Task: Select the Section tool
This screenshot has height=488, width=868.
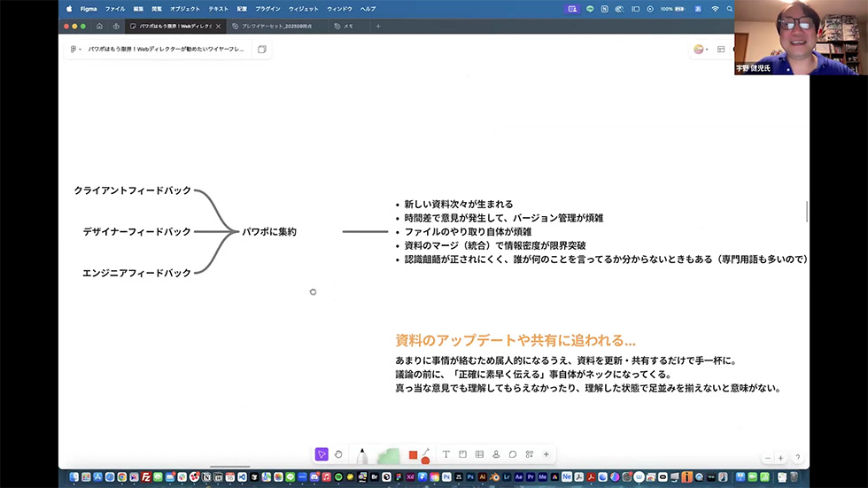Action: 462,454
